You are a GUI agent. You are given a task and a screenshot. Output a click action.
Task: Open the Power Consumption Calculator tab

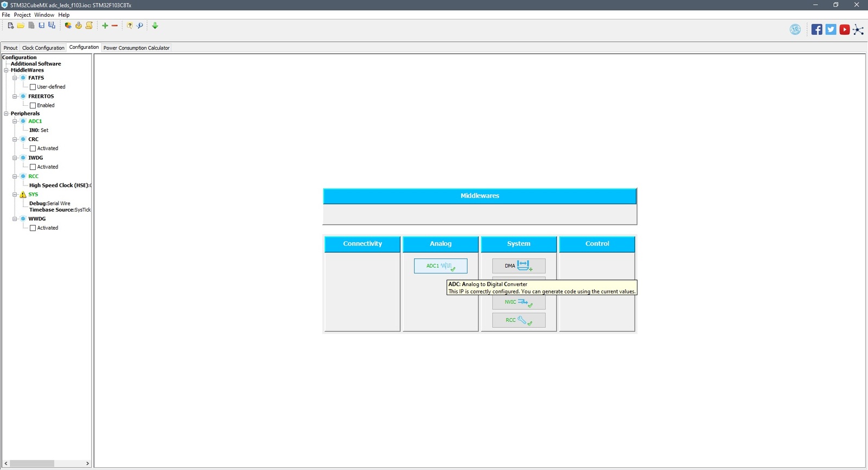(x=136, y=48)
